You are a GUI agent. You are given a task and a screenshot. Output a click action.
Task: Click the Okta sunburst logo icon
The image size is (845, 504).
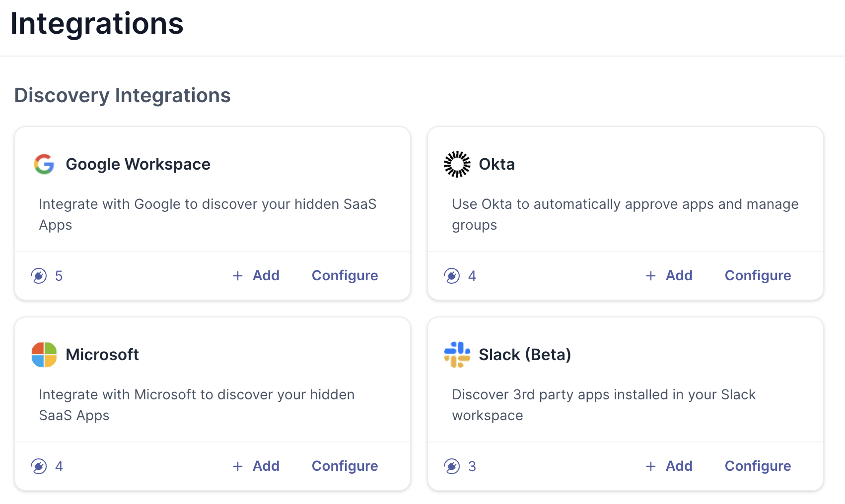point(457,164)
